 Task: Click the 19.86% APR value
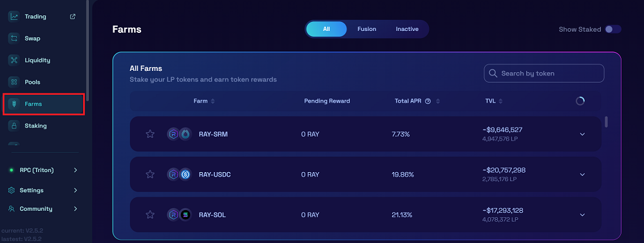click(403, 174)
